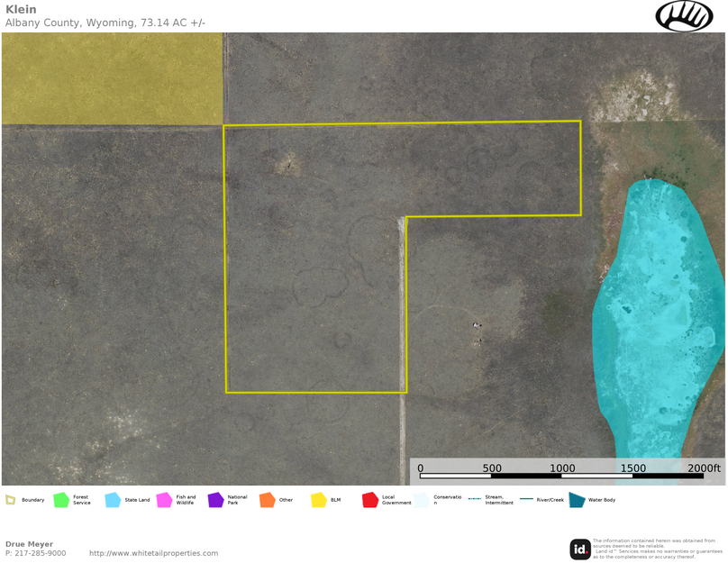Image resolution: width=728 pixels, height=563 pixels.
Task: Click the red Local Government legend icon
Action: (369, 500)
